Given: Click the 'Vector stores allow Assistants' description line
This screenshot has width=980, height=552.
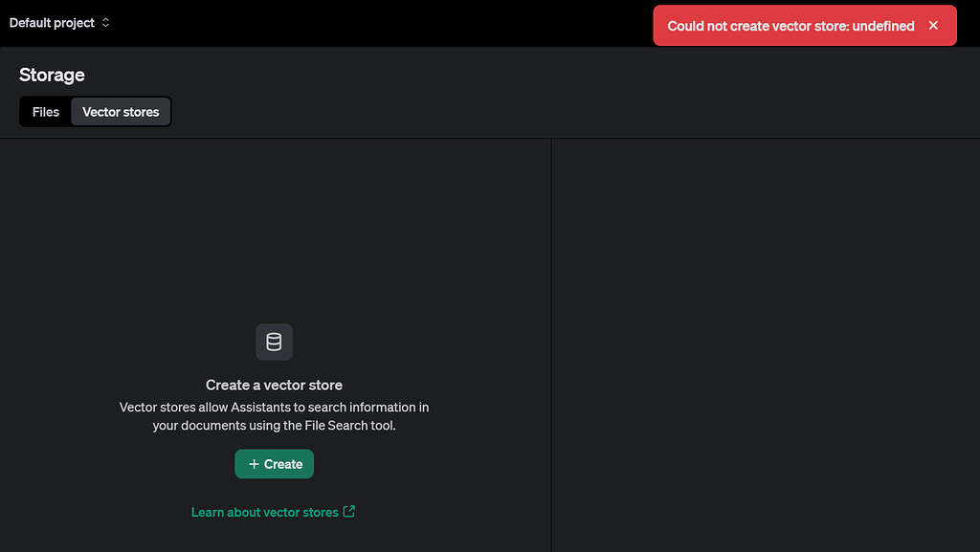Looking at the screenshot, I should pos(274,408).
